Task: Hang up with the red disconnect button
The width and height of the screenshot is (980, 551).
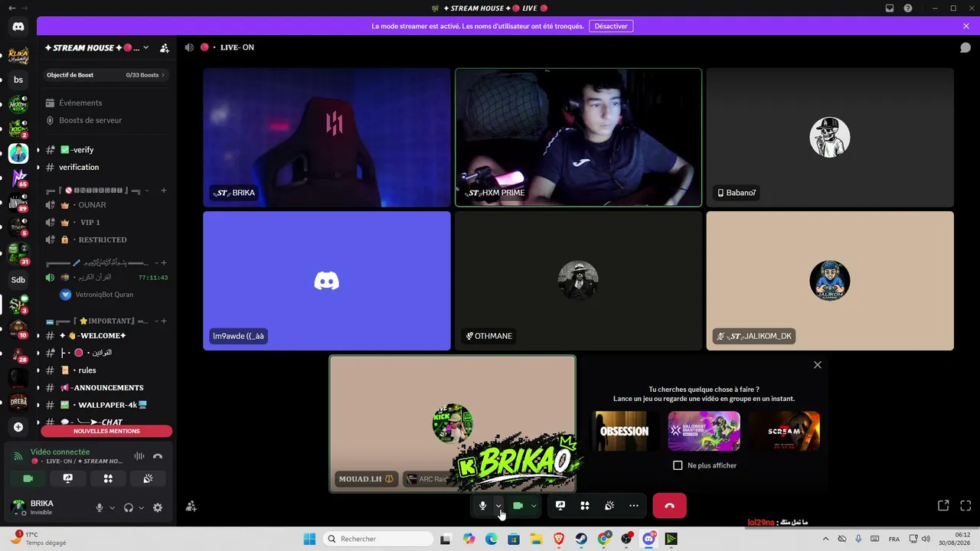Action: [x=669, y=506]
